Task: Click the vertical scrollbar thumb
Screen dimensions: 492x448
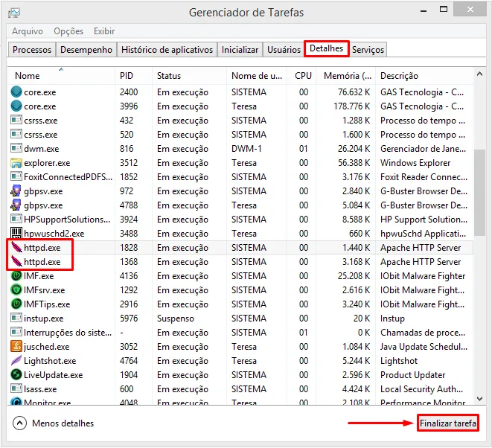Action: pyautogui.click(x=479, y=192)
